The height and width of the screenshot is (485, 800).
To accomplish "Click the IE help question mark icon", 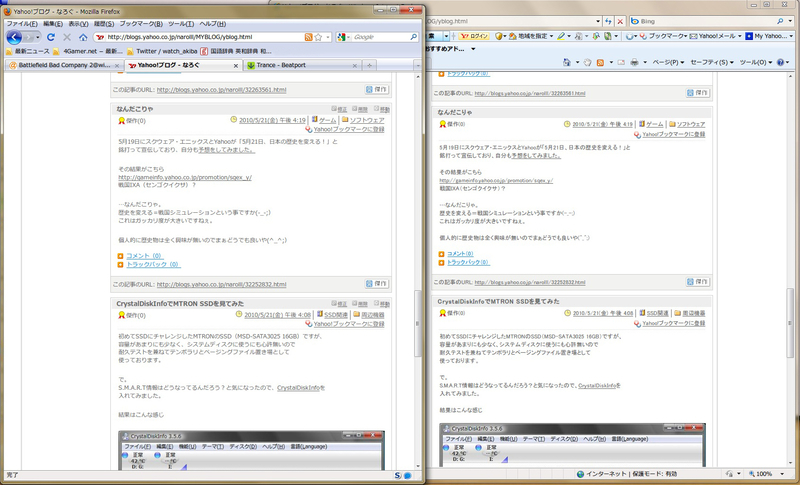I will [780, 62].
